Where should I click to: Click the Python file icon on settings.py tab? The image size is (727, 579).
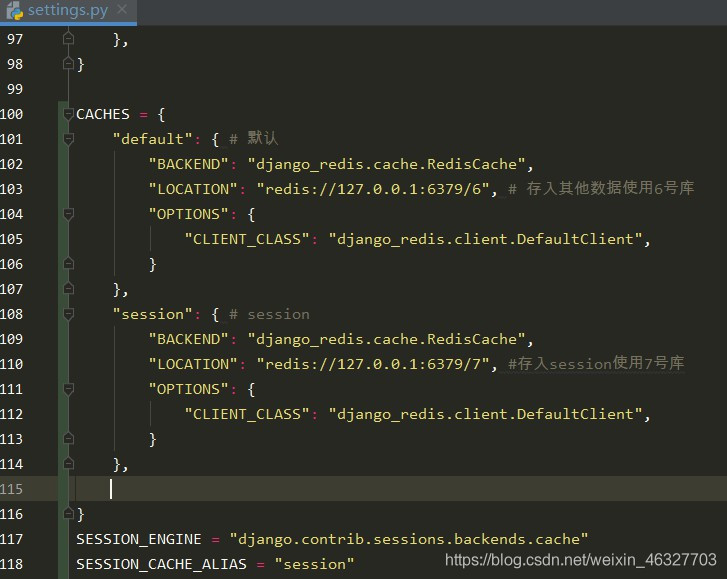pyautogui.click(x=14, y=11)
